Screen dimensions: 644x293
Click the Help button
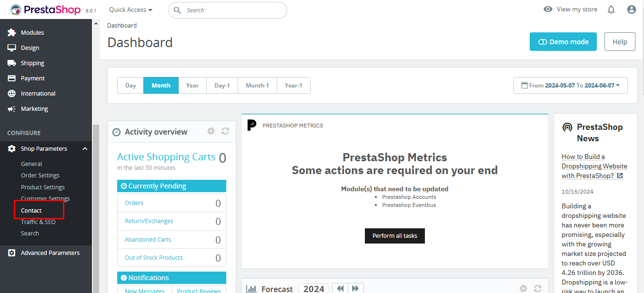(x=620, y=42)
